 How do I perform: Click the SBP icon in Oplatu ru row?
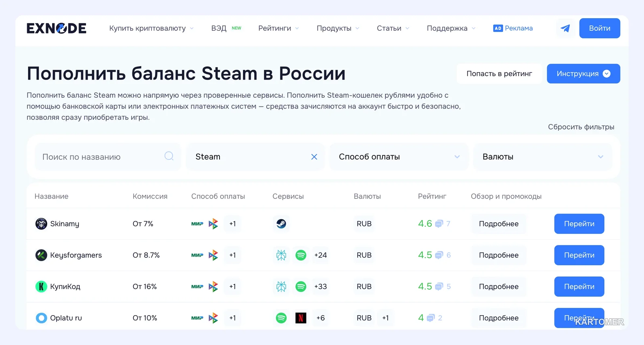pos(213,318)
